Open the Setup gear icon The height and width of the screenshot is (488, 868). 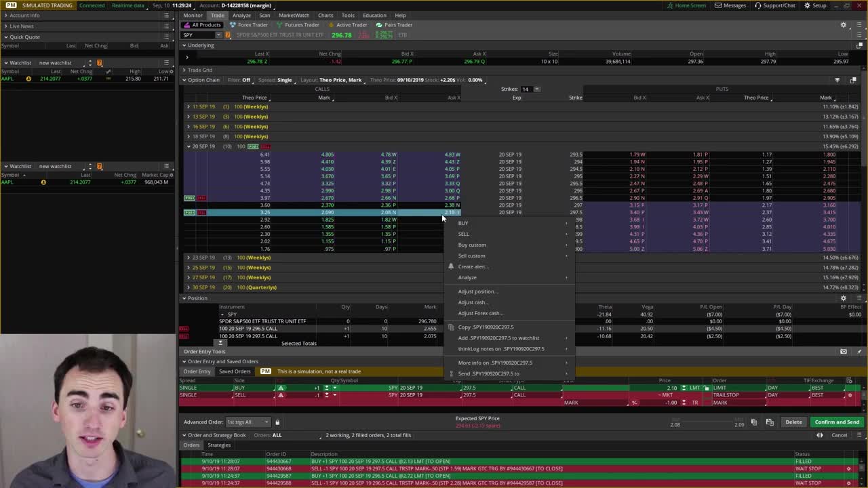[x=807, y=5]
